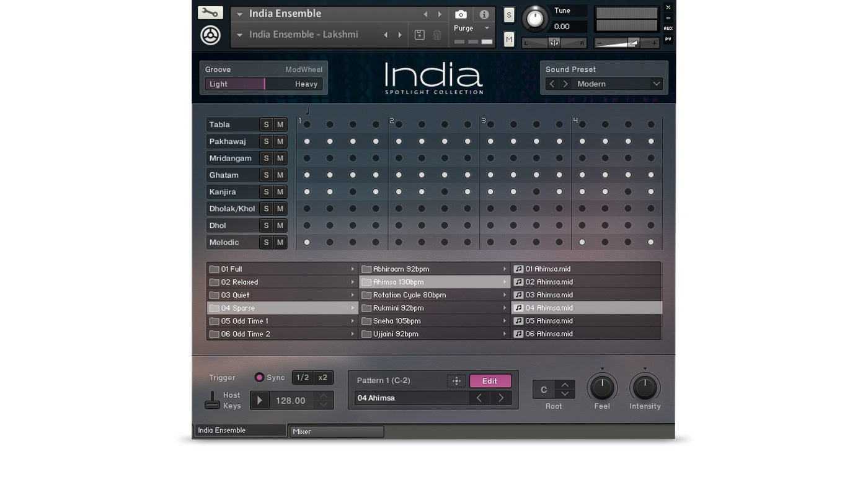Viewport: 868px width, 498px height.
Task: Mute the Kanjira track
Action: pyautogui.click(x=280, y=192)
